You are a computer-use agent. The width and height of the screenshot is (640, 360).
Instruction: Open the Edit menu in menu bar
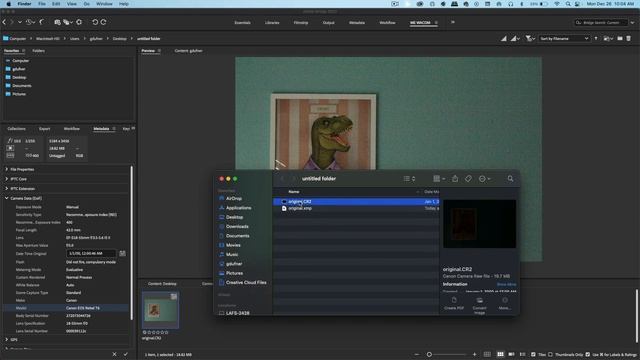coord(56,4)
